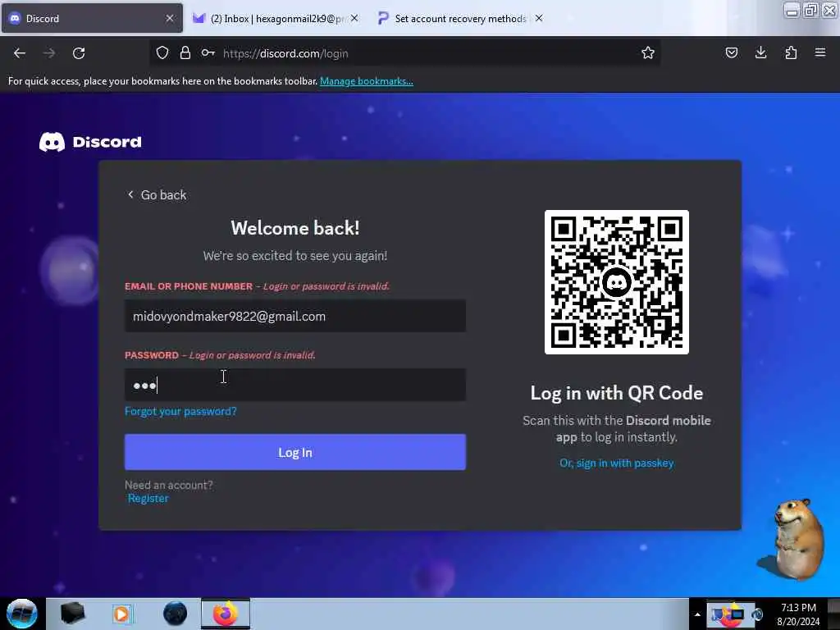Open the media player taskbar icon
The height and width of the screenshot is (630, 840).
pos(121,614)
